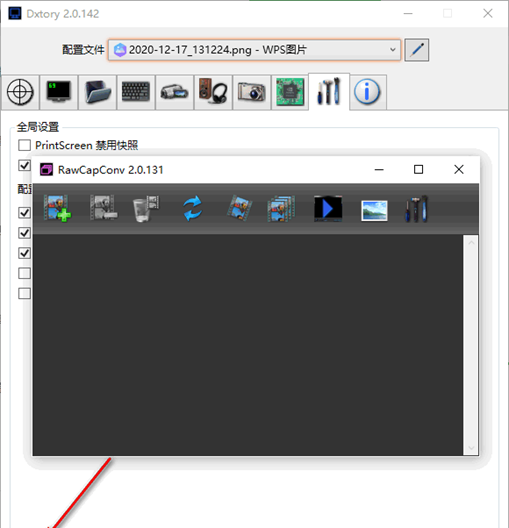The image size is (509, 528).
Task: Click the RawCapConv list scrollbar up arrow
Action: click(471, 242)
